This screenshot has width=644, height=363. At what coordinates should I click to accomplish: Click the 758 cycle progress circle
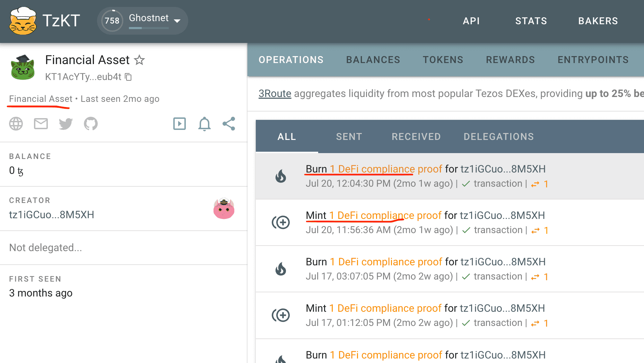click(x=112, y=21)
